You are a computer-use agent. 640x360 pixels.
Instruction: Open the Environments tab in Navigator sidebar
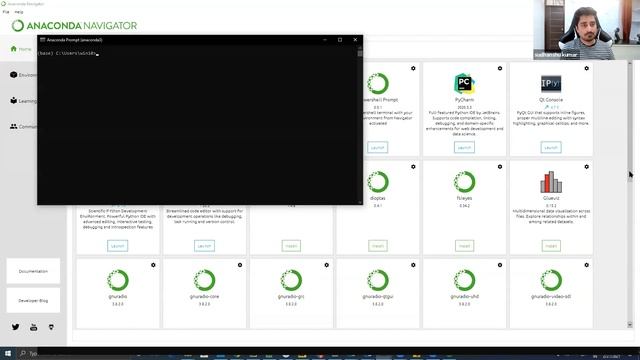22,75
